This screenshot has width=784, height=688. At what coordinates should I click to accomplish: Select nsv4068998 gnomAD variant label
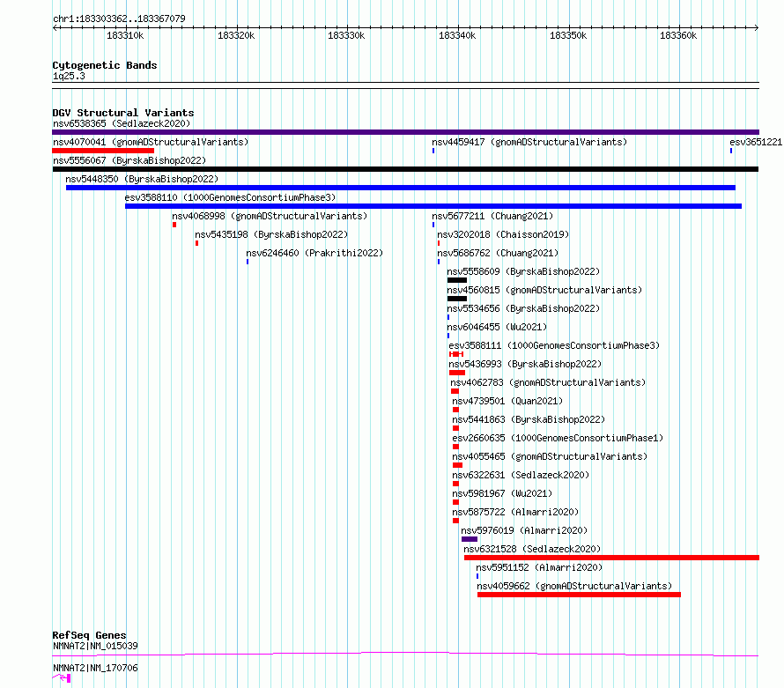click(270, 216)
